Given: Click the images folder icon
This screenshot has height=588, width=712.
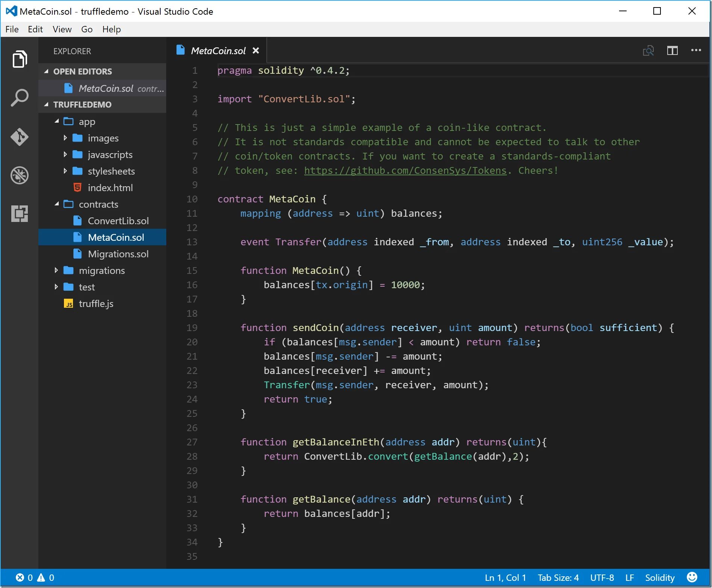Looking at the screenshot, I should 77,138.
